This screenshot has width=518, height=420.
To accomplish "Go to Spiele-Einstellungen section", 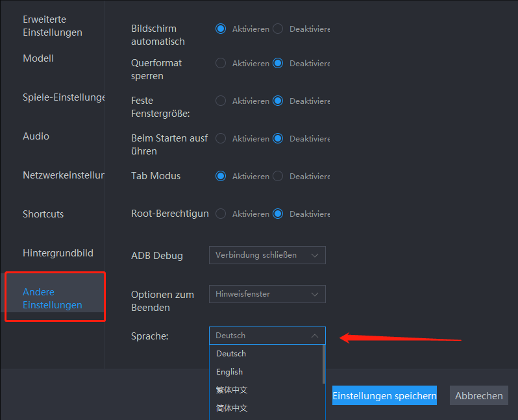I will click(64, 97).
